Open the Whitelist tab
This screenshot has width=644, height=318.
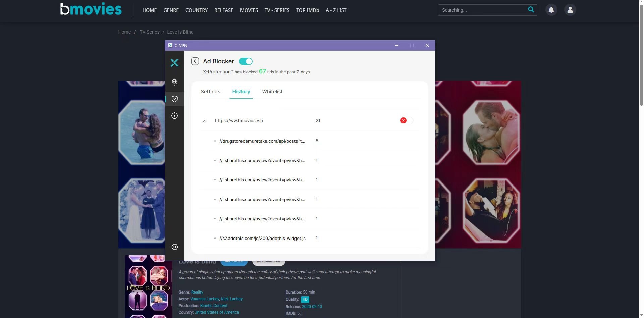click(272, 92)
